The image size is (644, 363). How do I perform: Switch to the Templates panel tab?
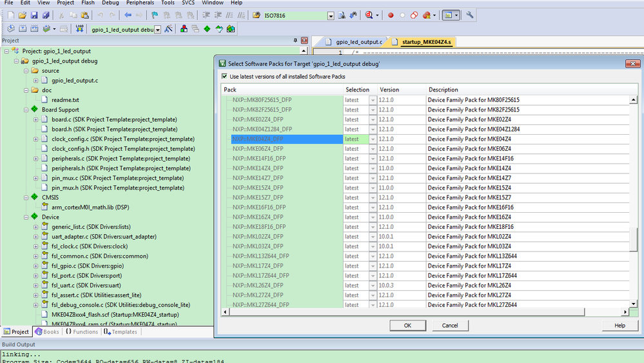tap(121, 332)
